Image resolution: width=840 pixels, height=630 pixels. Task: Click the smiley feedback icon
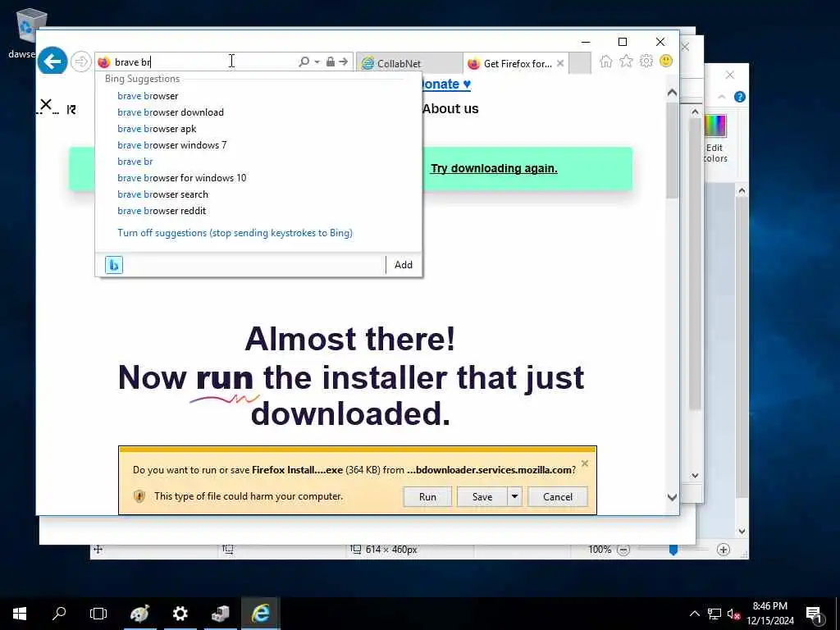click(666, 61)
